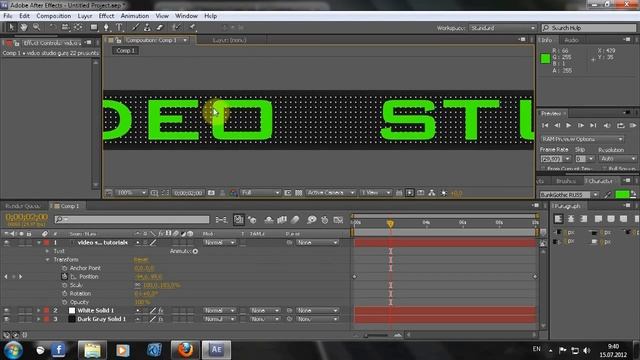Click the composition snapshot camera icon

pos(211,193)
